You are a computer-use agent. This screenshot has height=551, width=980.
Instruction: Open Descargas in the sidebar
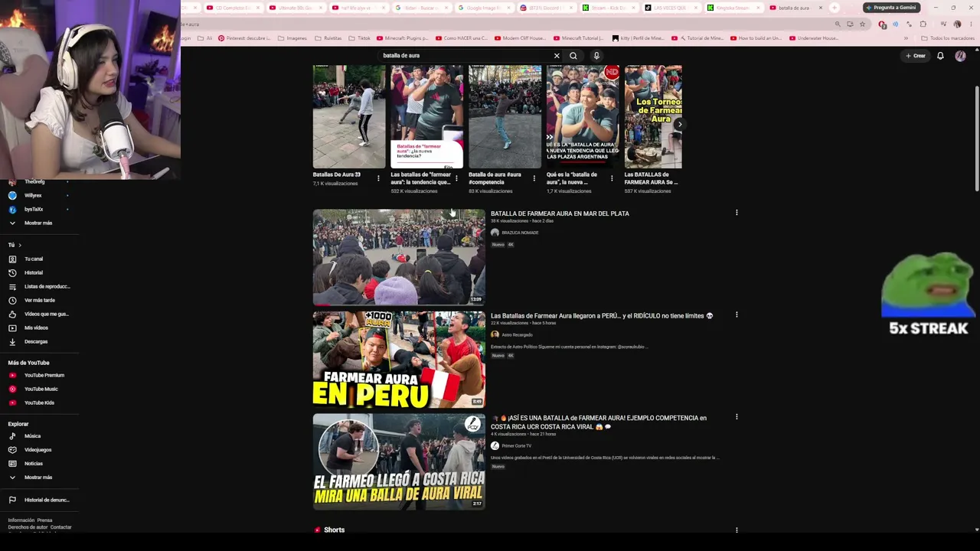point(38,341)
